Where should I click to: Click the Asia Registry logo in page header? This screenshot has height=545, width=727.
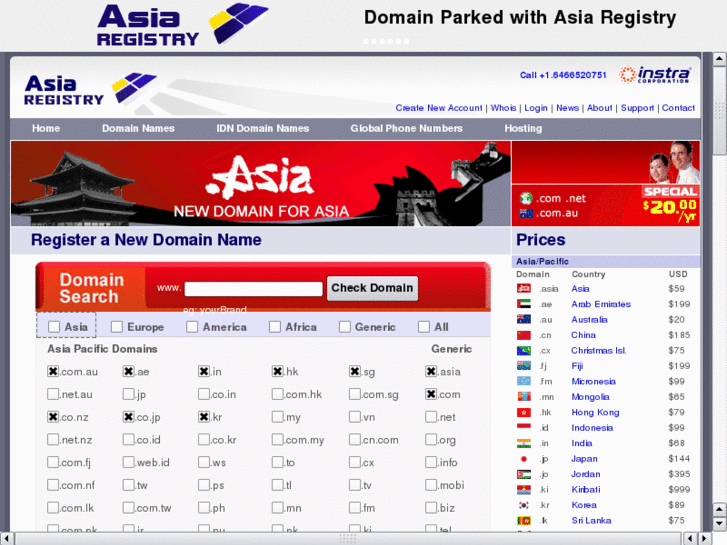click(x=90, y=89)
